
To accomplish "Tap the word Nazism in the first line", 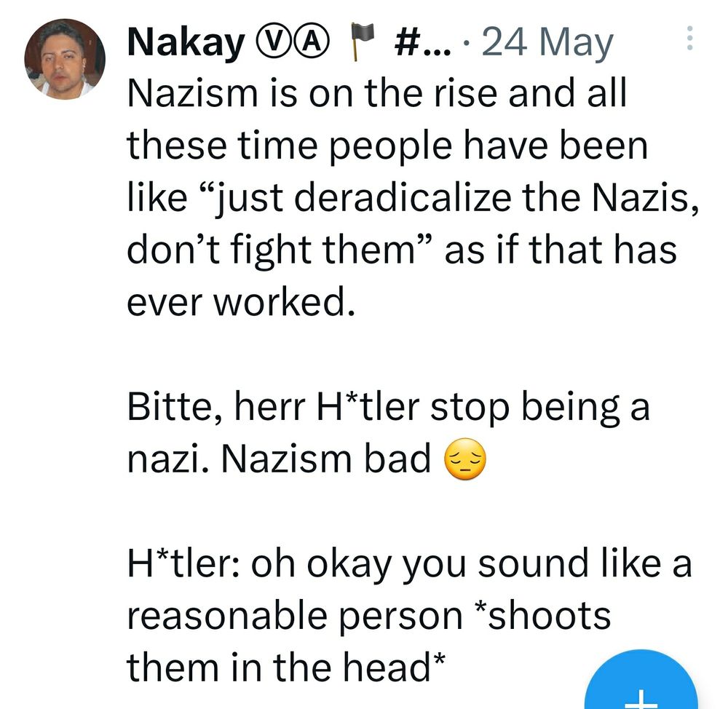I will (x=184, y=92).
